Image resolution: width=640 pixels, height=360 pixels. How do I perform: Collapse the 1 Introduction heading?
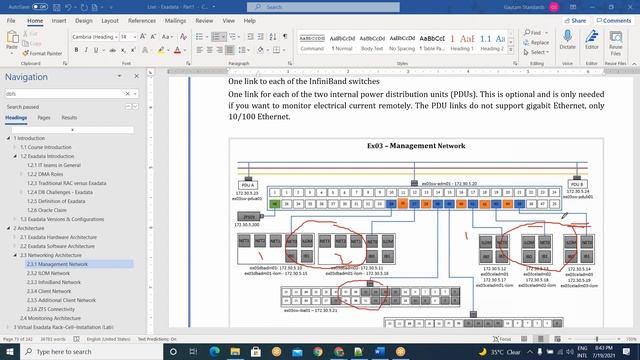[x=8, y=138]
